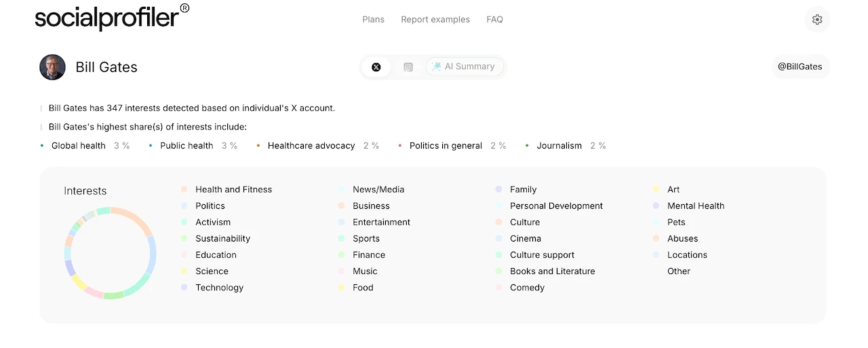Select the Art legend entry
This screenshot has width=868, height=348.
[x=666, y=190]
